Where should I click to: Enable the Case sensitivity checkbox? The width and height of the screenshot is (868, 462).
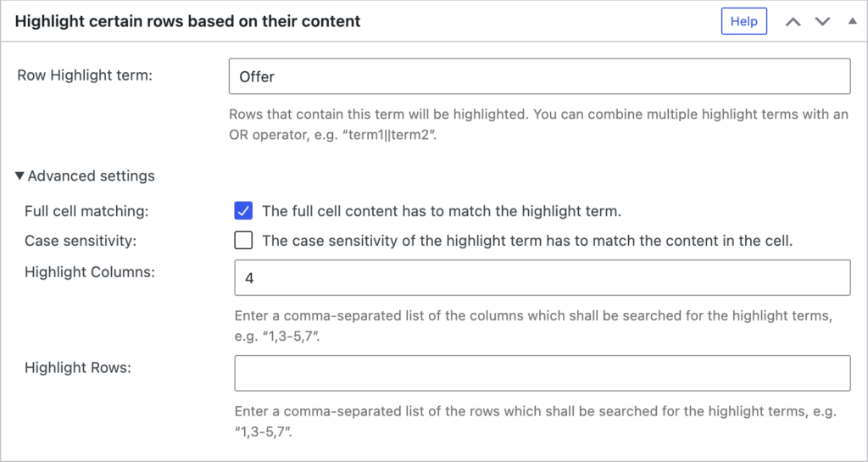tap(244, 240)
